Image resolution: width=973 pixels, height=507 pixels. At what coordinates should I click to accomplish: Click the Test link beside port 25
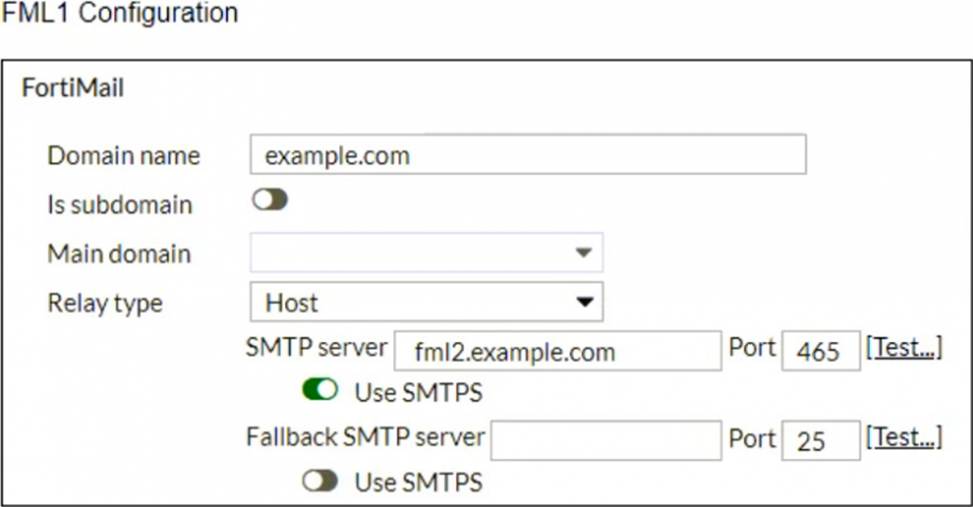point(904,437)
